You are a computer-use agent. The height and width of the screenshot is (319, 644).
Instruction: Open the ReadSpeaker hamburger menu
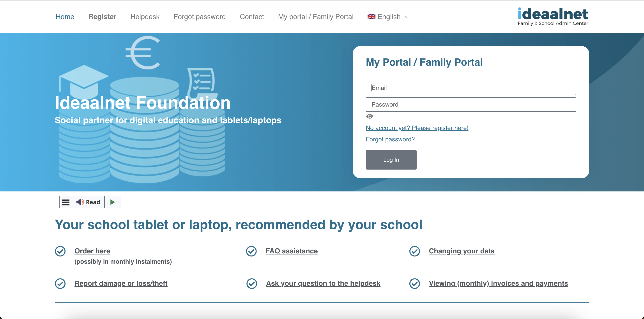[x=65, y=202]
